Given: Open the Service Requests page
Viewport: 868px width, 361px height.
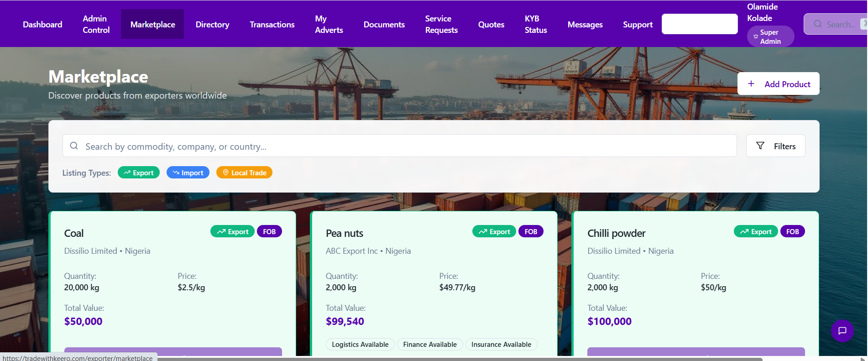Looking at the screenshot, I should coord(441,24).
